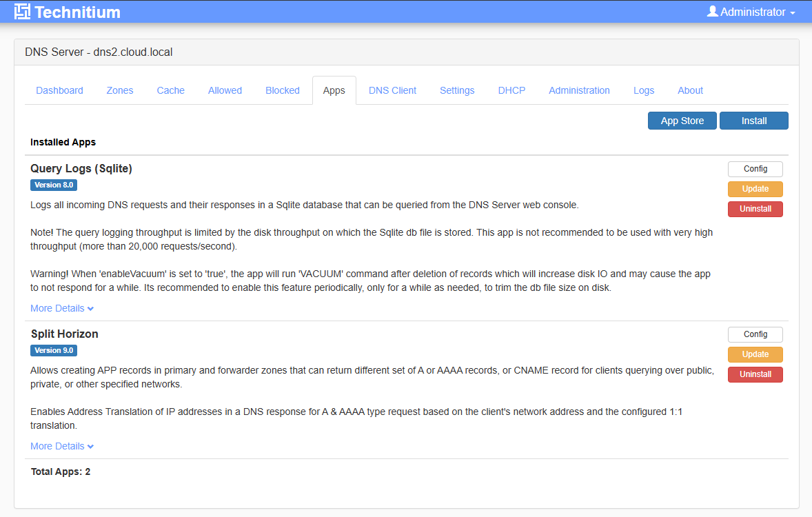Open the App Store
Image resolution: width=812 pixels, height=517 pixels.
pyautogui.click(x=682, y=121)
